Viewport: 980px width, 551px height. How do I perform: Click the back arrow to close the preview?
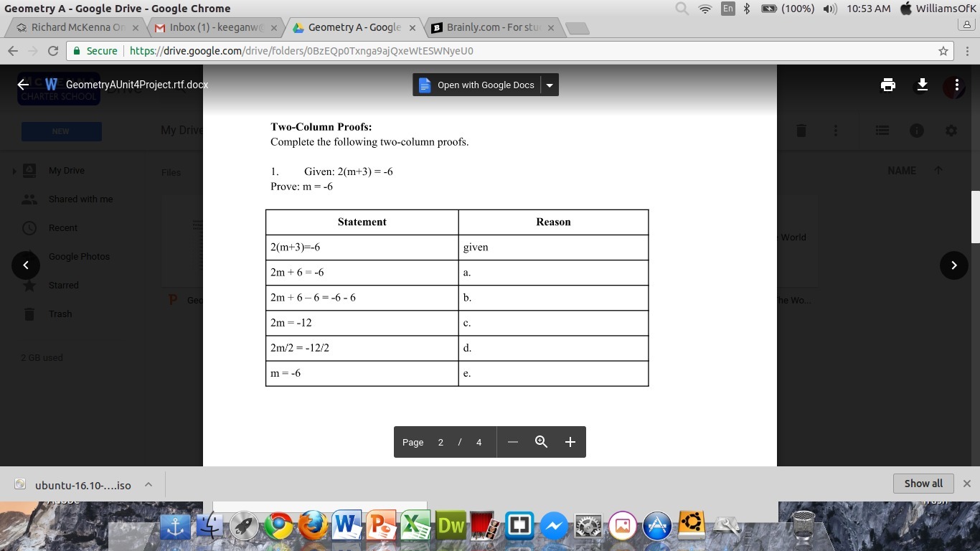(23, 85)
